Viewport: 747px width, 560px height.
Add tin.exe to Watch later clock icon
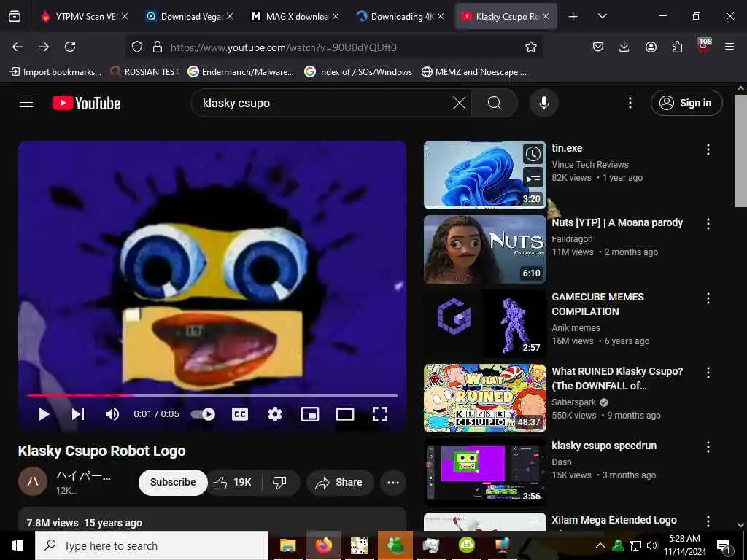click(x=533, y=154)
